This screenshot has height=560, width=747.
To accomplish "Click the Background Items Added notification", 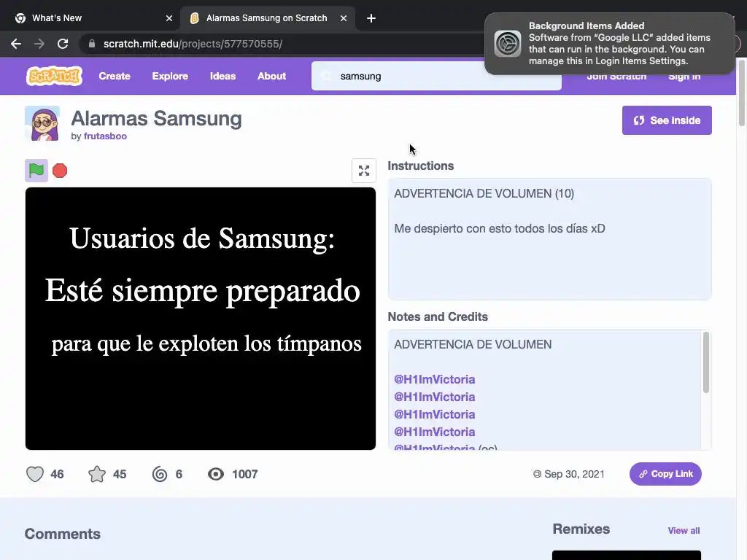I will point(610,44).
